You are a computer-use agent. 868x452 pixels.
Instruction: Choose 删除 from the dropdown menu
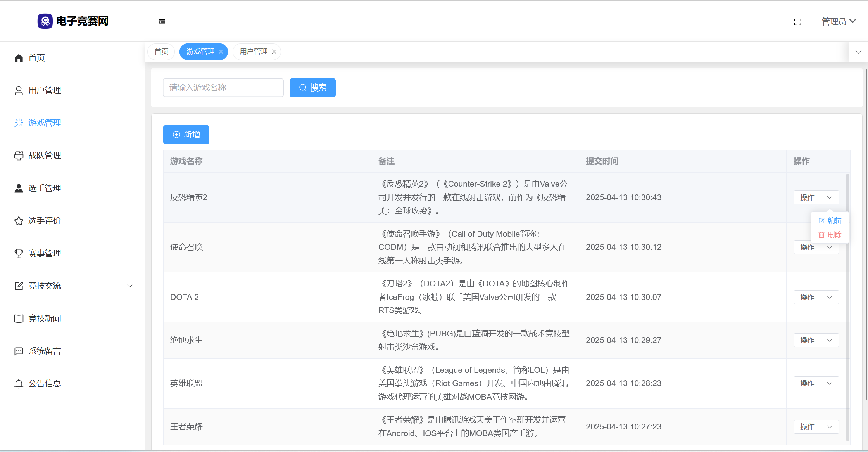pyautogui.click(x=830, y=235)
